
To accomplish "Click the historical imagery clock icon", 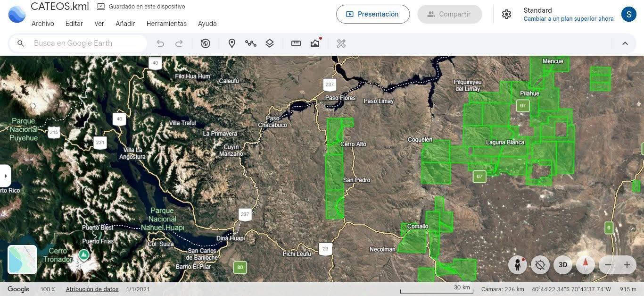I will pyautogui.click(x=206, y=43).
